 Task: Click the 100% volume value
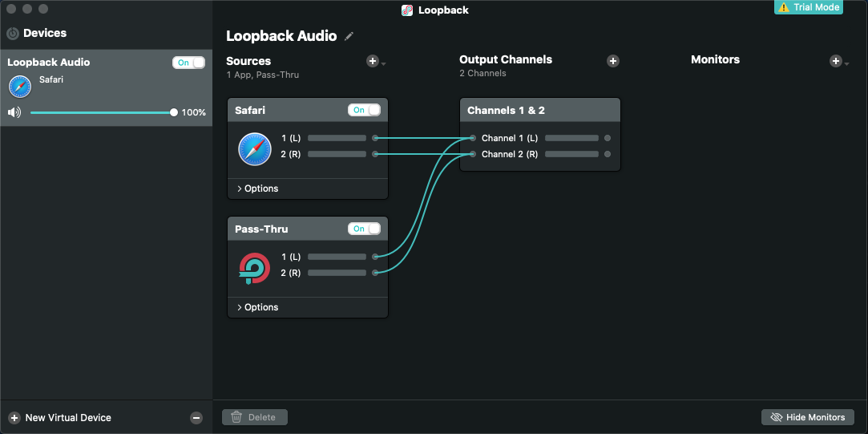pyautogui.click(x=194, y=112)
